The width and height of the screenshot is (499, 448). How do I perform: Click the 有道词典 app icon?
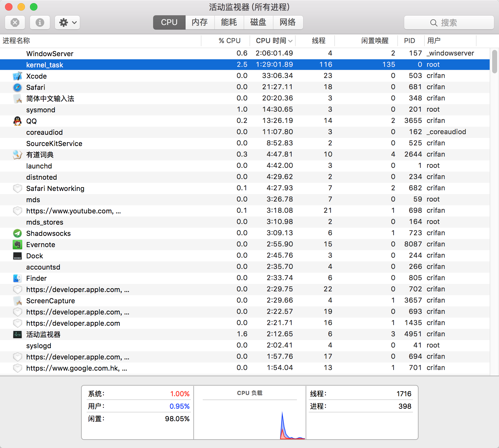pyautogui.click(x=17, y=155)
